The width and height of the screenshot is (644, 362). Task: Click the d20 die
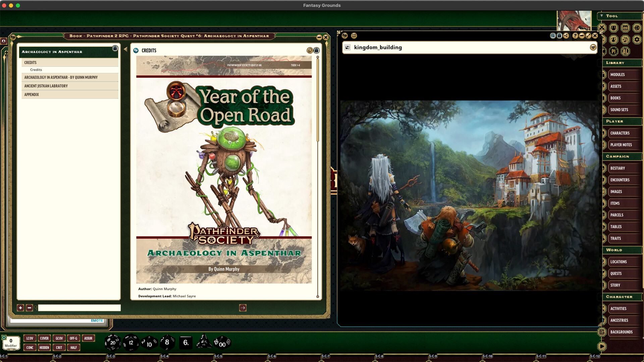tap(112, 343)
